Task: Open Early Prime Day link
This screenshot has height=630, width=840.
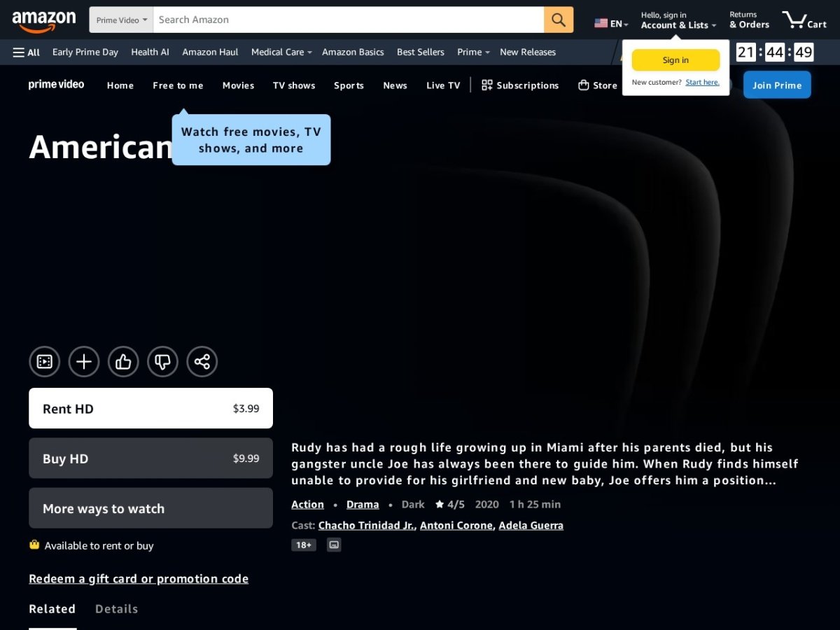Action: [85, 52]
